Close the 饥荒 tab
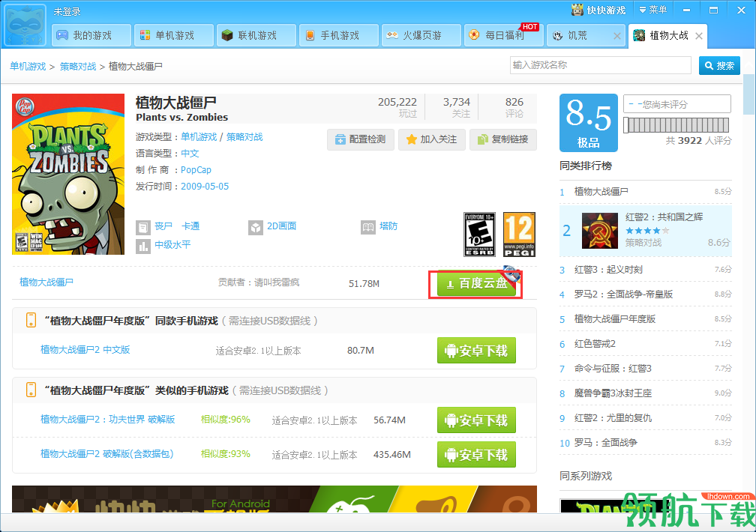The width and height of the screenshot is (756, 532). pos(616,36)
